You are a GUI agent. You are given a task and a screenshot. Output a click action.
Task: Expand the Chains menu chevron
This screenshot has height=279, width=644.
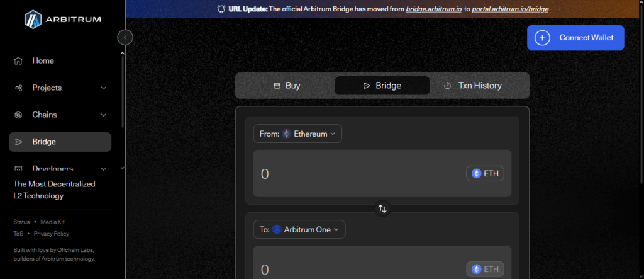coord(104,115)
